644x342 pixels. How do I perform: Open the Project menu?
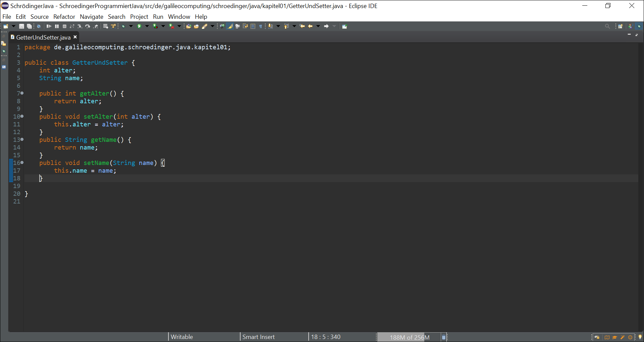pos(139,17)
